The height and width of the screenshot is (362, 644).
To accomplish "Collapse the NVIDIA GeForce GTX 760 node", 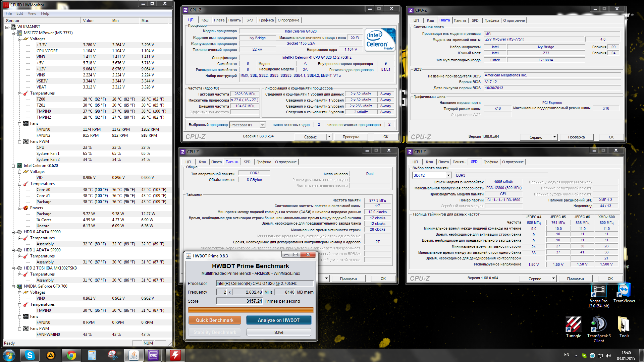I will click(13, 286).
